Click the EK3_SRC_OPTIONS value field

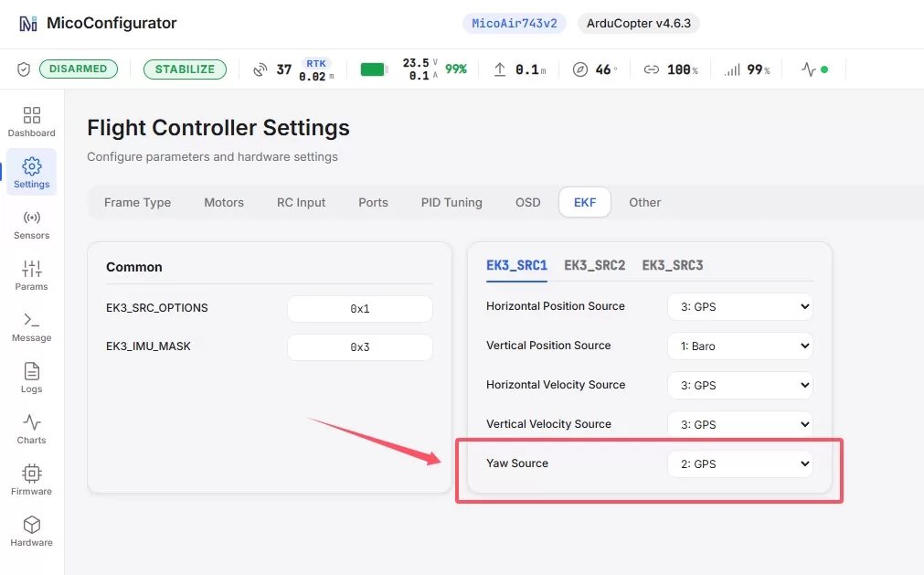360,309
